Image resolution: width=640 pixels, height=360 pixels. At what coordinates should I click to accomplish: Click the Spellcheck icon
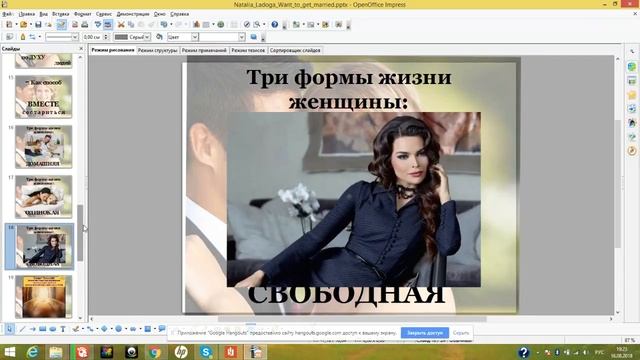click(98, 24)
